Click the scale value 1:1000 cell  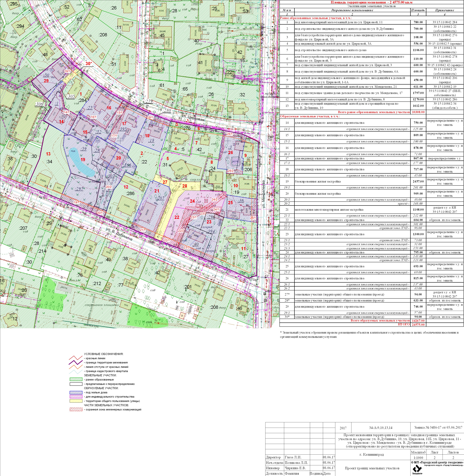(418, 458)
